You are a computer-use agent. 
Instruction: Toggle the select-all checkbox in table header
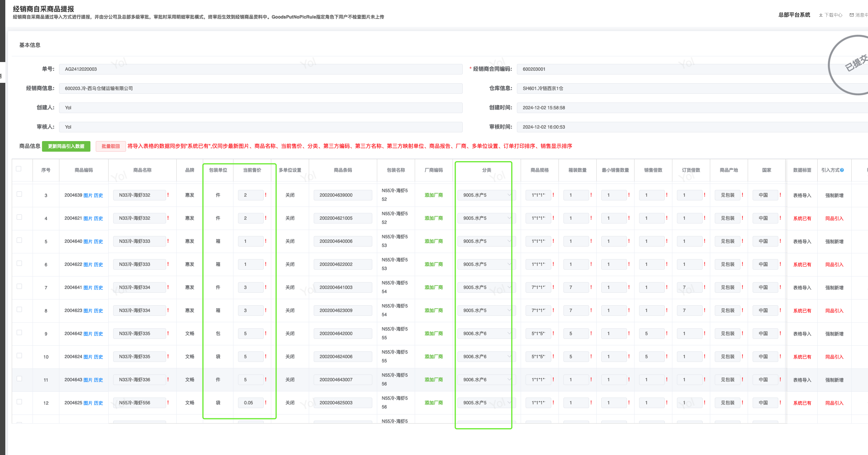click(19, 169)
